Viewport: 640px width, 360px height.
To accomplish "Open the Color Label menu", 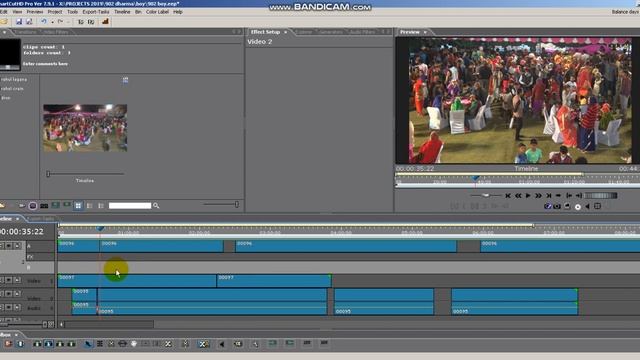I will [157, 12].
